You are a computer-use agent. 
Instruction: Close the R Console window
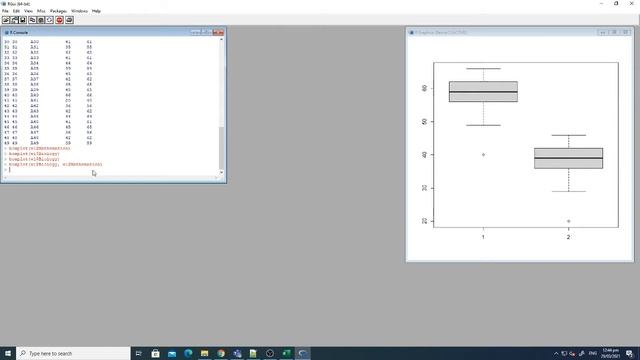point(218,32)
